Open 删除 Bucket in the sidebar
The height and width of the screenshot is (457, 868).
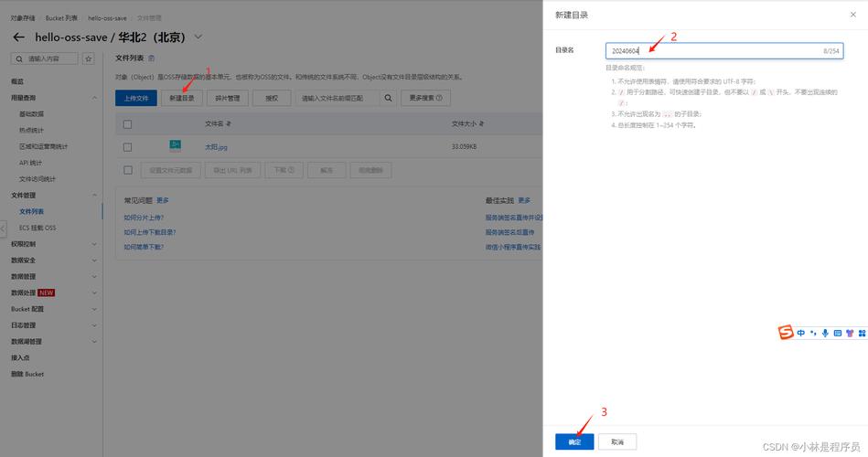point(27,375)
